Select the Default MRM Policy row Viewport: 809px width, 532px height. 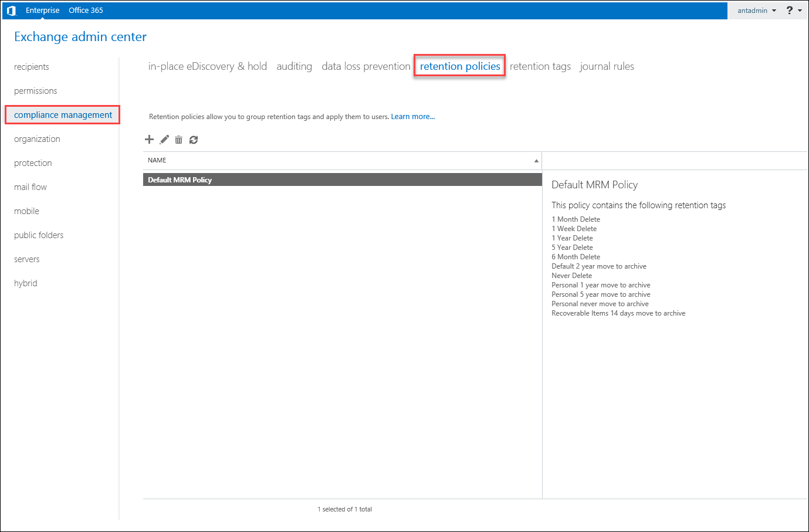pos(342,180)
